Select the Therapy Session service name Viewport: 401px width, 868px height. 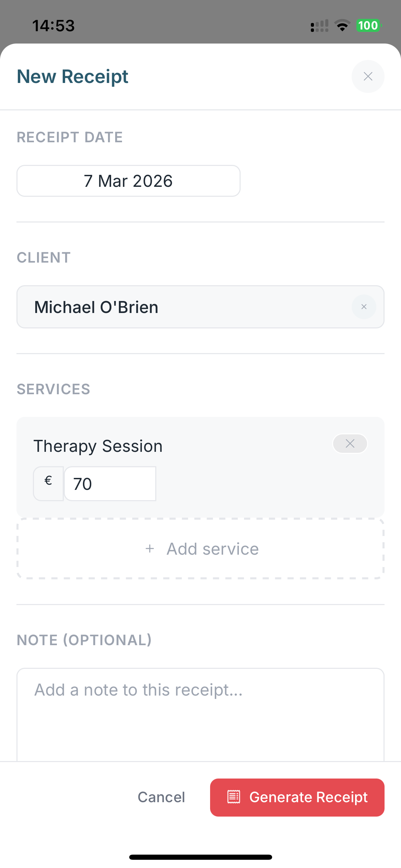click(98, 446)
